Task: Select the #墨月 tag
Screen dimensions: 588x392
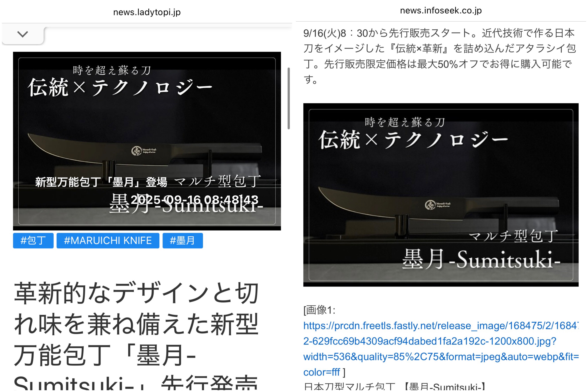Action: tap(182, 241)
